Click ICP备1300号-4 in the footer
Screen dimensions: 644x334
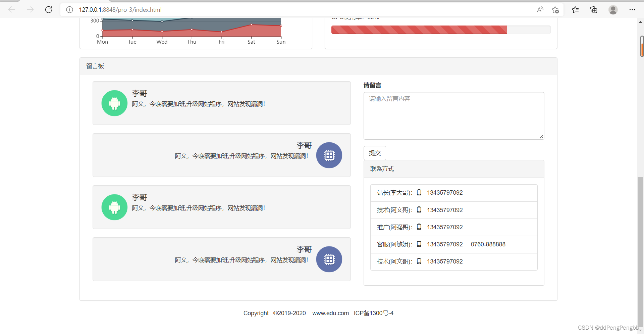373,313
